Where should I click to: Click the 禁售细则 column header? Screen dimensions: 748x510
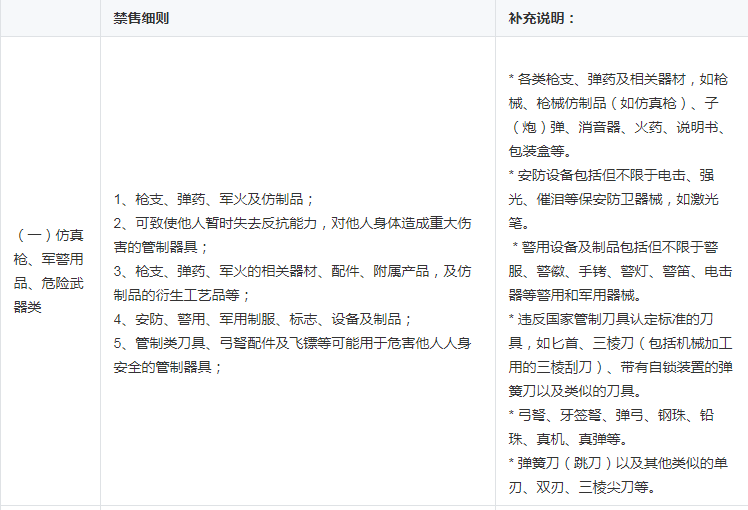(x=141, y=18)
